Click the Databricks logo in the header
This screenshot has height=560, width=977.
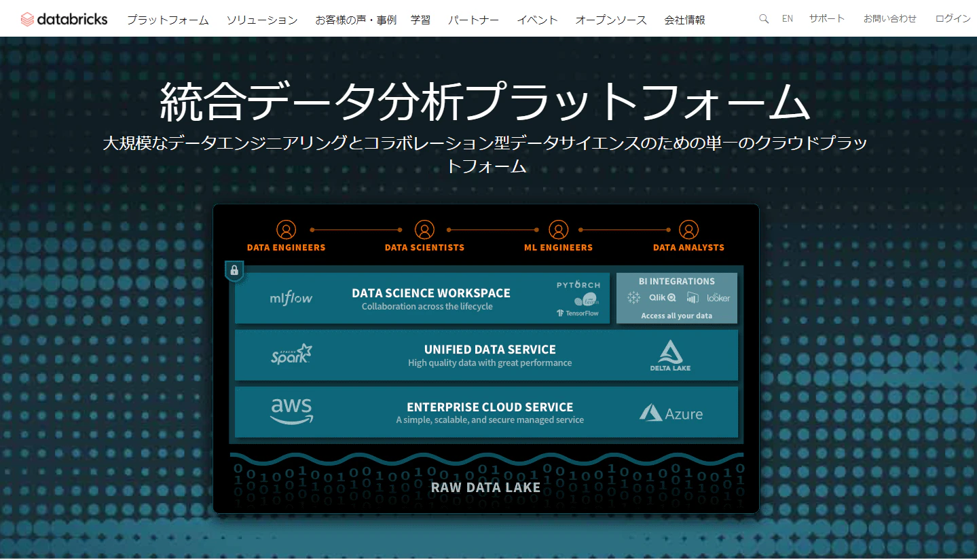coord(64,19)
